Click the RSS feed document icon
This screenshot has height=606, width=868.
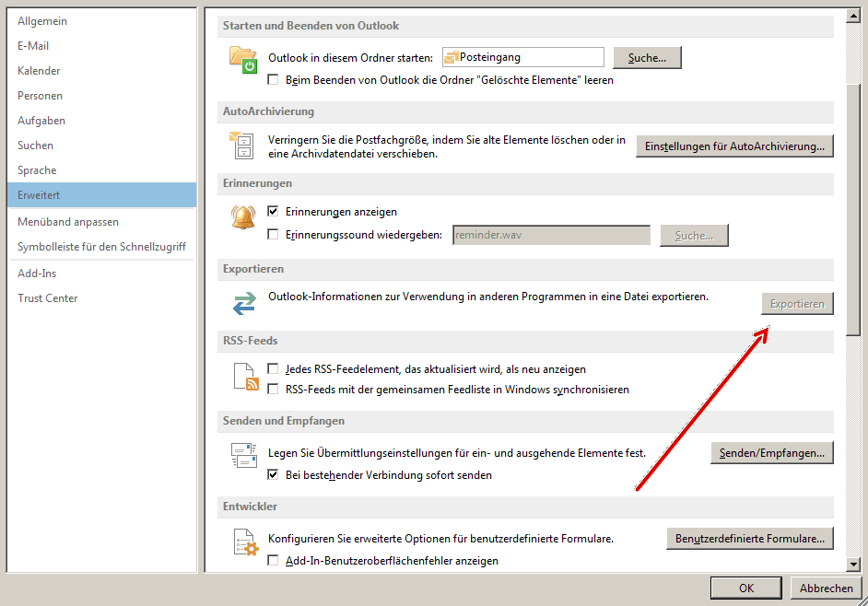coord(246,377)
